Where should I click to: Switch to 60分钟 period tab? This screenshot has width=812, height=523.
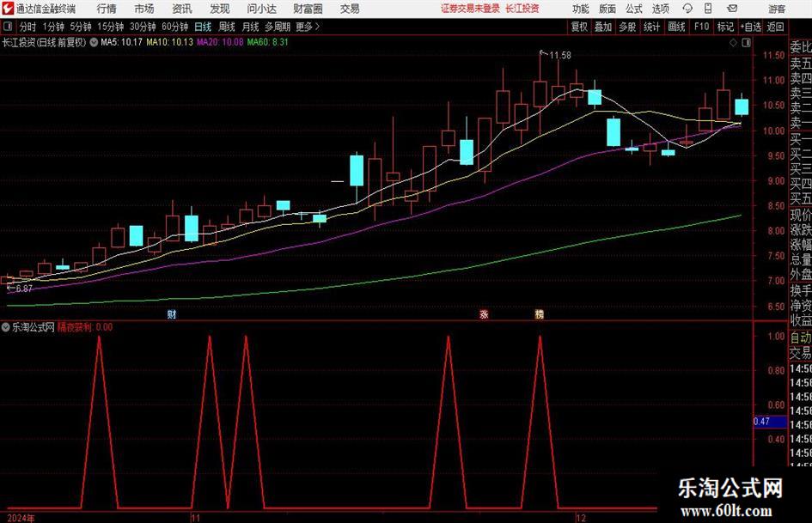click(x=175, y=27)
